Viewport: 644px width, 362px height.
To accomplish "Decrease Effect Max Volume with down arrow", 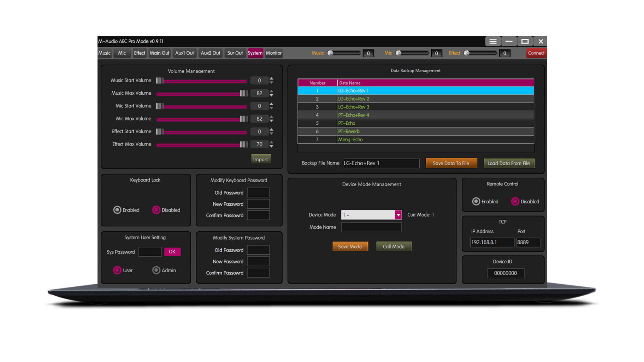I will tap(271, 146).
